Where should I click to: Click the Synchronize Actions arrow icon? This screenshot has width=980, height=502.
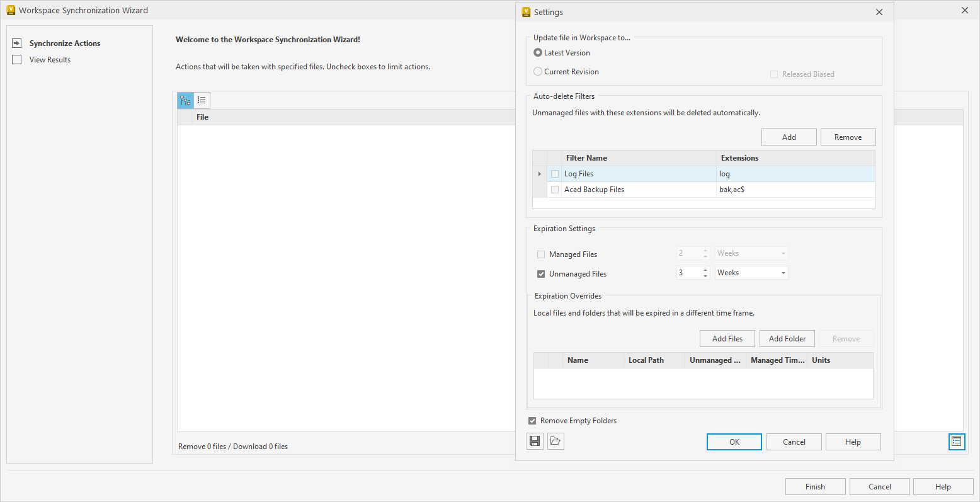16,43
